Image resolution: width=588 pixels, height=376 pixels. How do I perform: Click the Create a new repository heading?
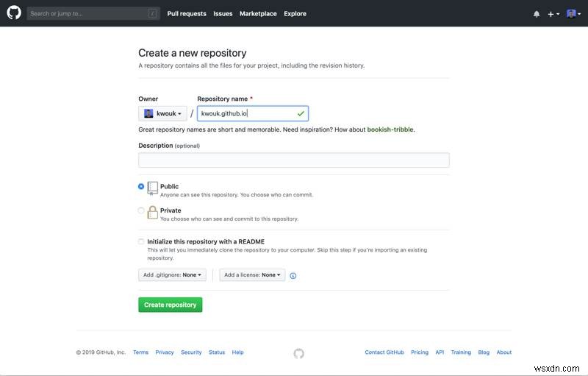click(x=193, y=53)
